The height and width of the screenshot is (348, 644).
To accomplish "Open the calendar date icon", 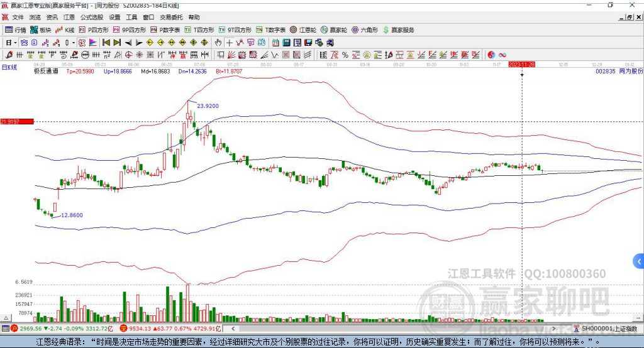I will pos(275,42).
